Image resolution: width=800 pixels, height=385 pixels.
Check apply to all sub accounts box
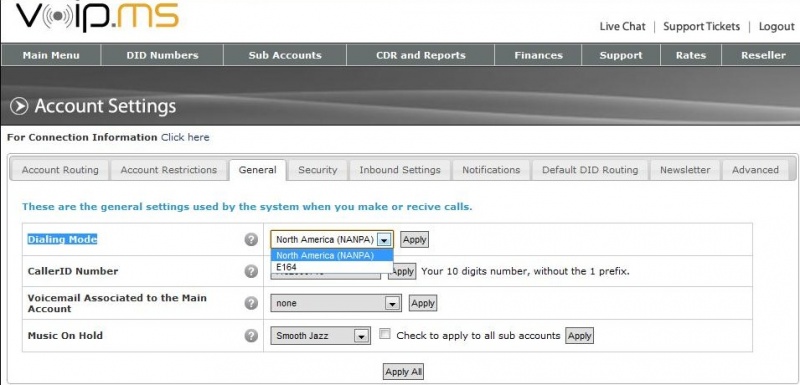(386, 335)
